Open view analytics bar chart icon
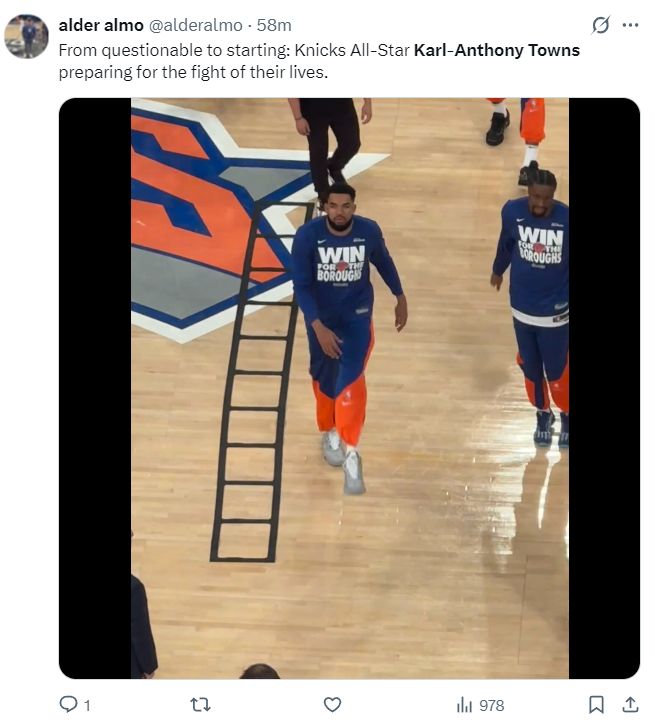 click(464, 705)
